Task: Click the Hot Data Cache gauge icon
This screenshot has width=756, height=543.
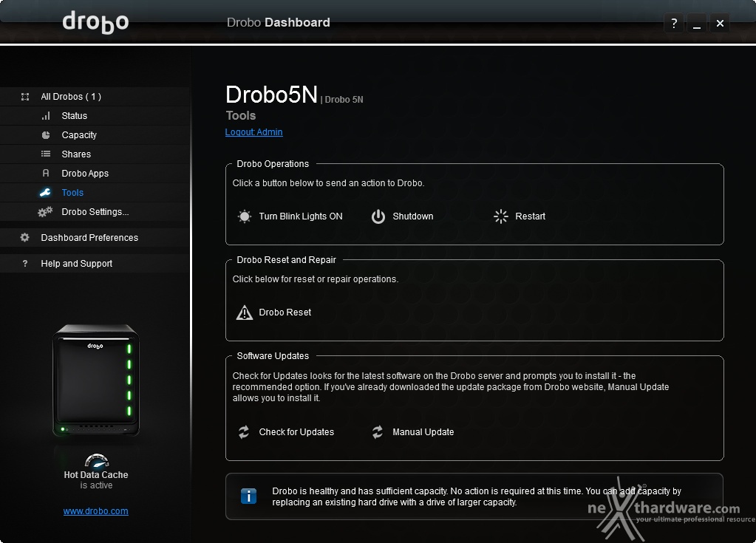Action: [97, 461]
